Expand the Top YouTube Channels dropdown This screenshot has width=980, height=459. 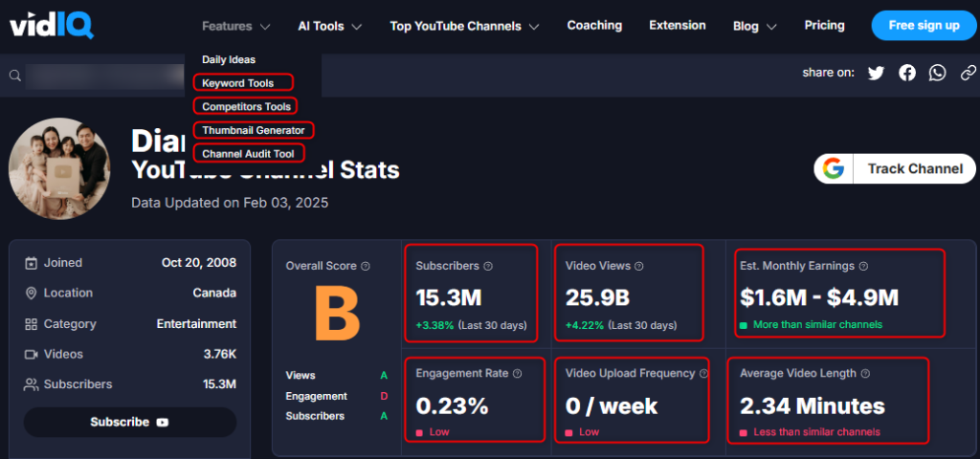(464, 26)
